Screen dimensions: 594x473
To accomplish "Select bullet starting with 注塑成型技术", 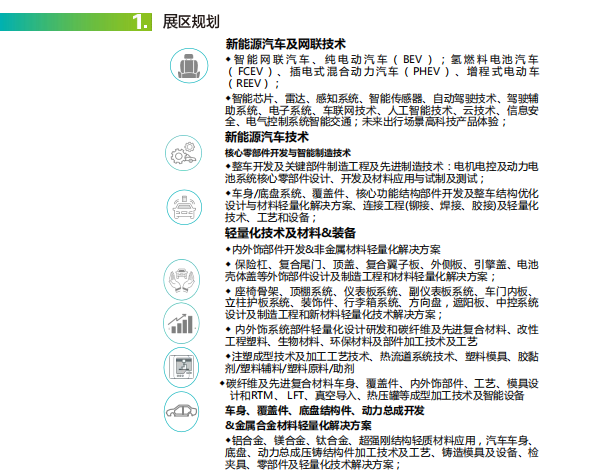I will (382, 362).
